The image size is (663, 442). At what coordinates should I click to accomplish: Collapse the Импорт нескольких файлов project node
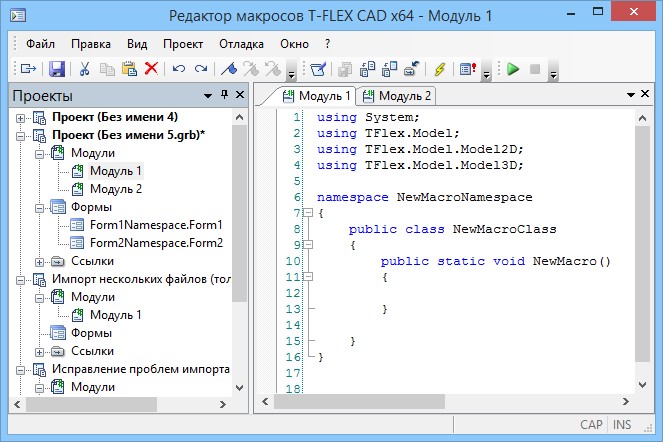coord(20,280)
